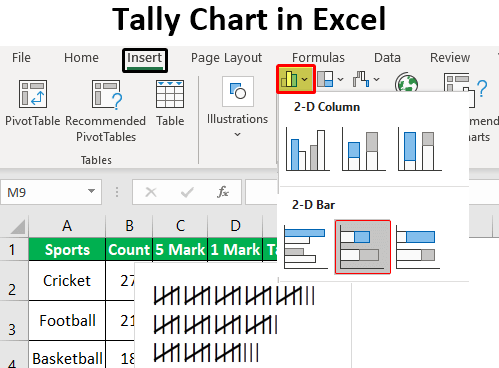The image size is (499, 368).
Task: Open the Review tab
Action: click(450, 58)
